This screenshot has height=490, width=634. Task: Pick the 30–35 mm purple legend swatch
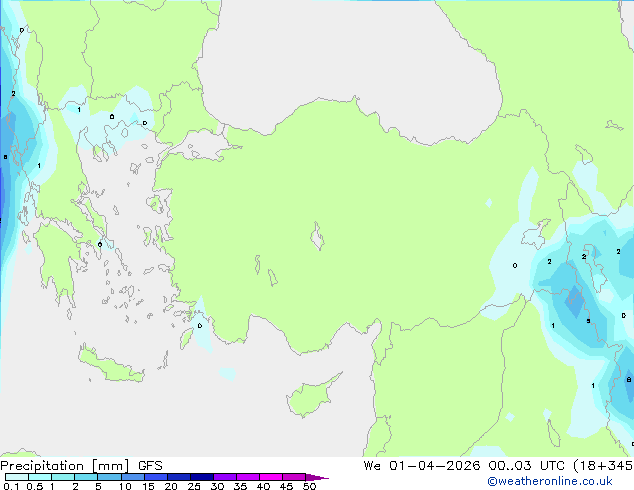pos(224,477)
